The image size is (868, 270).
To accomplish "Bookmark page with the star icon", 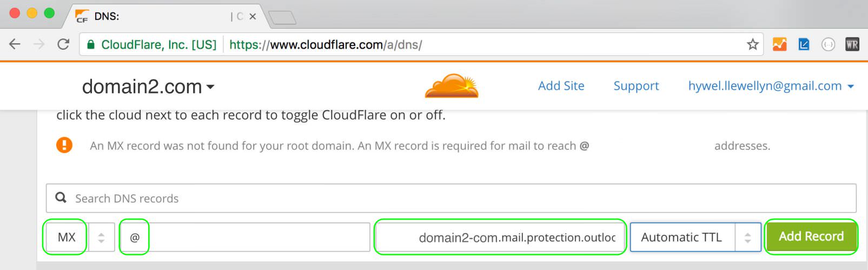I will click(x=752, y=44).
